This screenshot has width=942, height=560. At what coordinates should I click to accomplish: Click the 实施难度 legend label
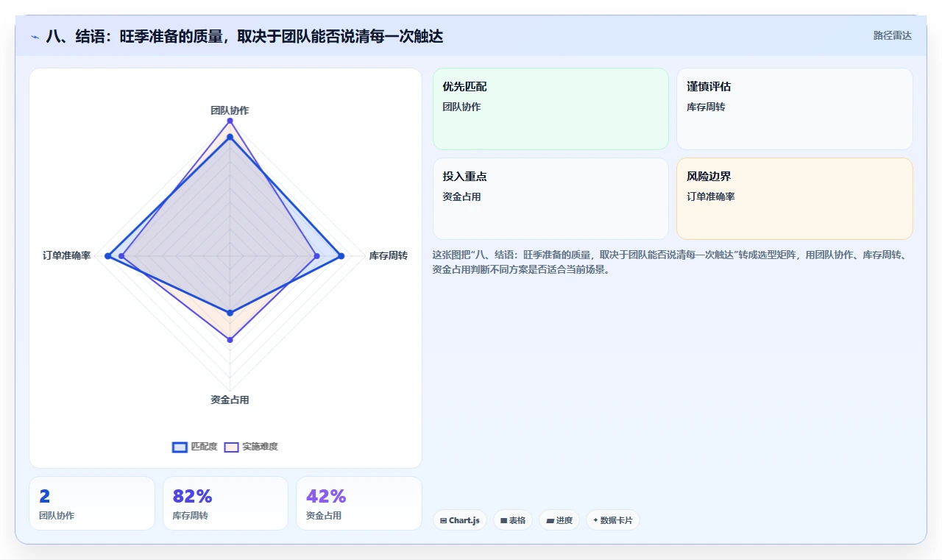(x=260, y=447)
